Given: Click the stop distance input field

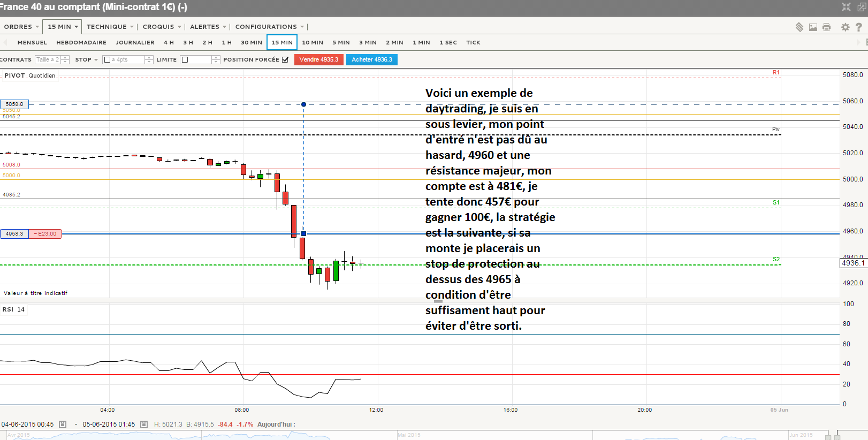Looking at the screenshot, I should [x=127, y=59].
